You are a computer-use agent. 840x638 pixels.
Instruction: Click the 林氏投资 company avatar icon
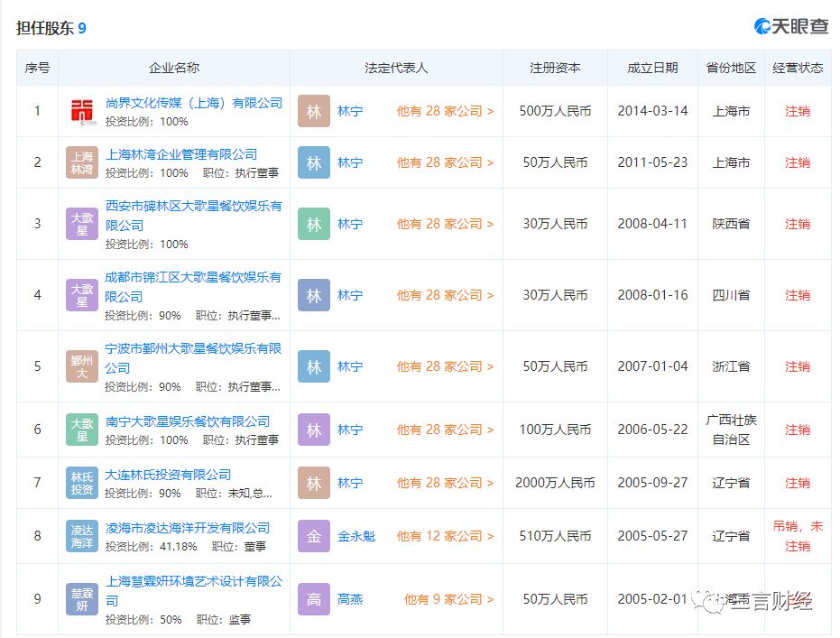tap(82, 483)
